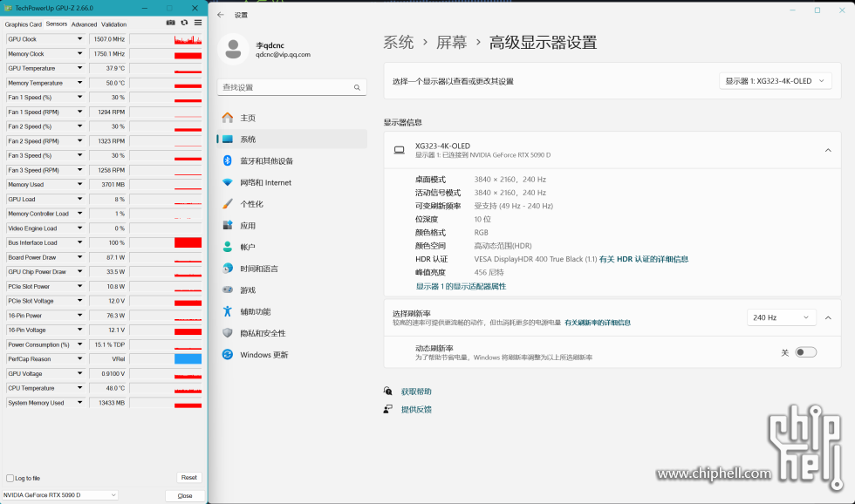Open the PerfCap Reason dropdown

pos(79,359)
